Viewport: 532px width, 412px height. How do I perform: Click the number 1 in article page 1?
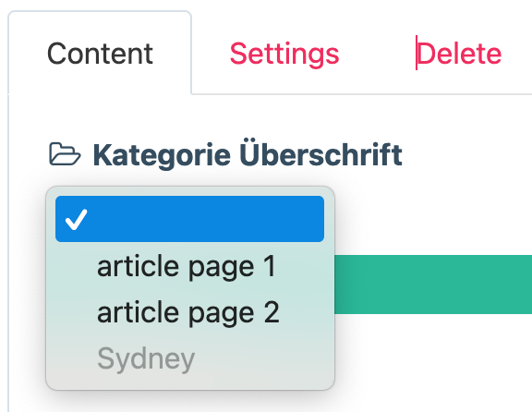pyautogui.click(x=270, y=266)
